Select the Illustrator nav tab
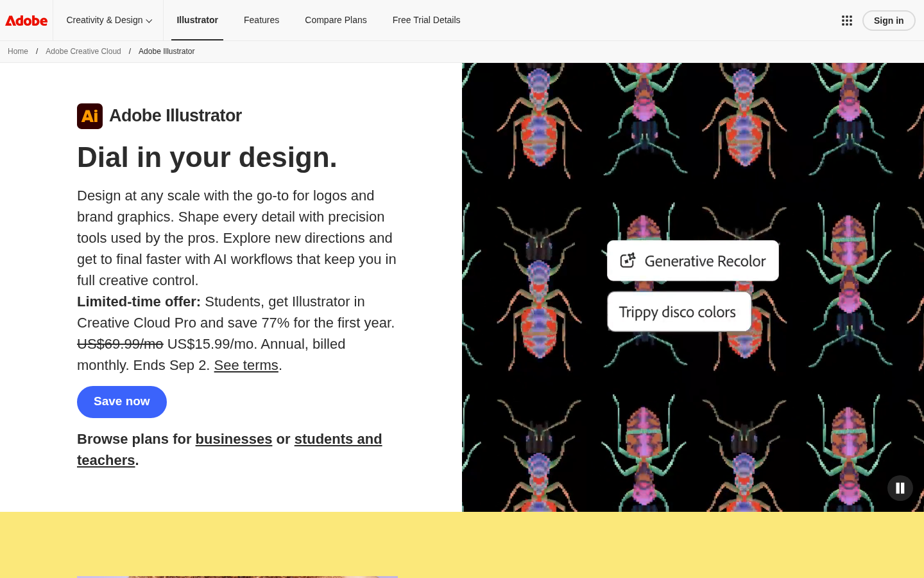The image size is (924, 578). point(198,20)
